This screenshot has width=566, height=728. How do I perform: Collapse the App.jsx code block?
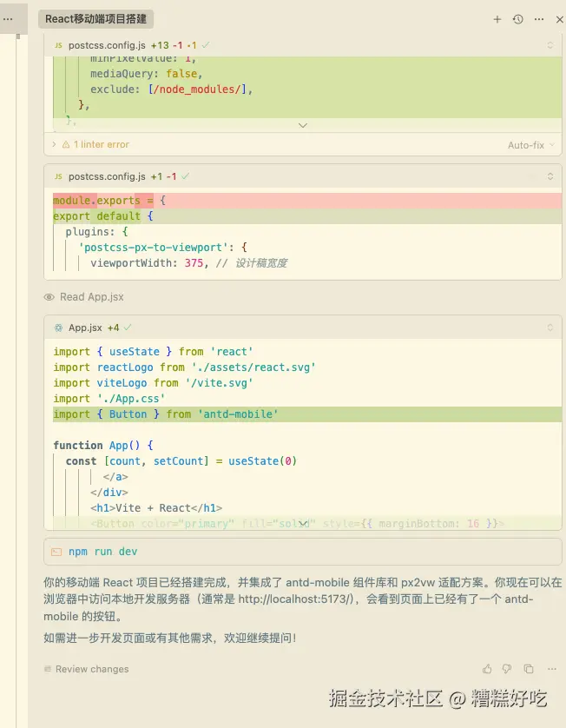(x=550, y=328)
